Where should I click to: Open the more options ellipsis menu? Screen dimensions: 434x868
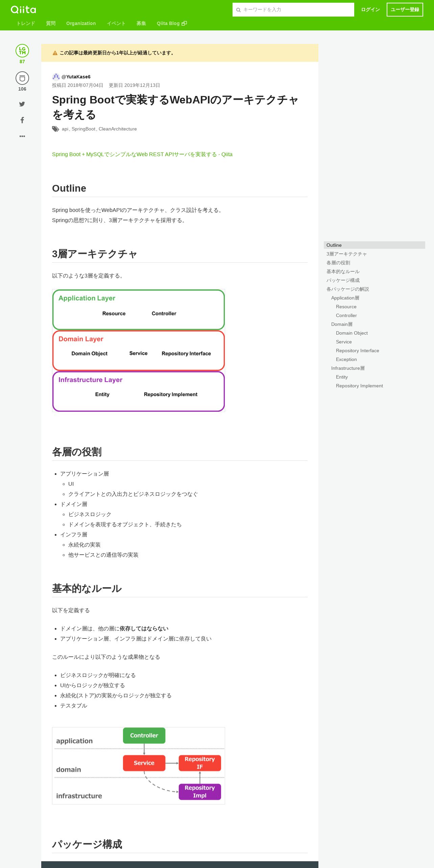pos(22,136)
